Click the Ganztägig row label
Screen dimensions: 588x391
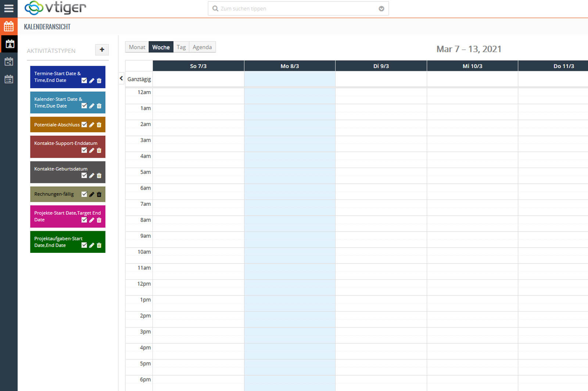click(139, 79)
